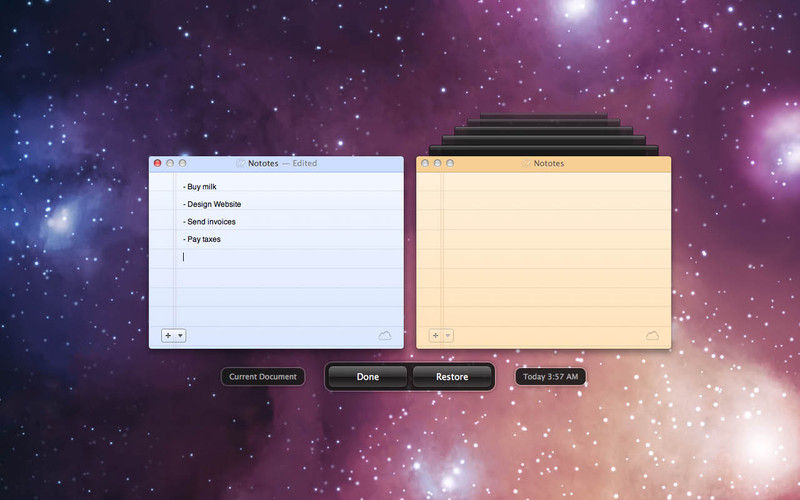Screen dimensions: 800x500
Task: Click the Nototes title of the blue window
Action: (263, 163)
